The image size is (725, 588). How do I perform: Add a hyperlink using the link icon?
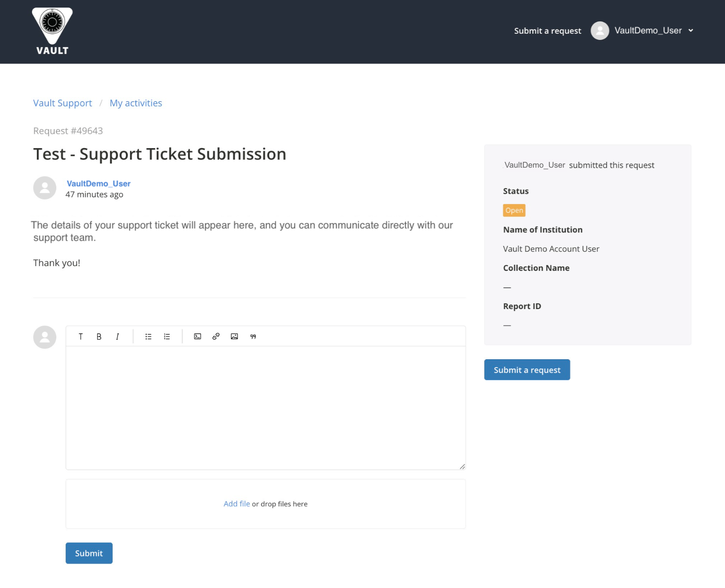pyautogui.click(x=216, y=337)
